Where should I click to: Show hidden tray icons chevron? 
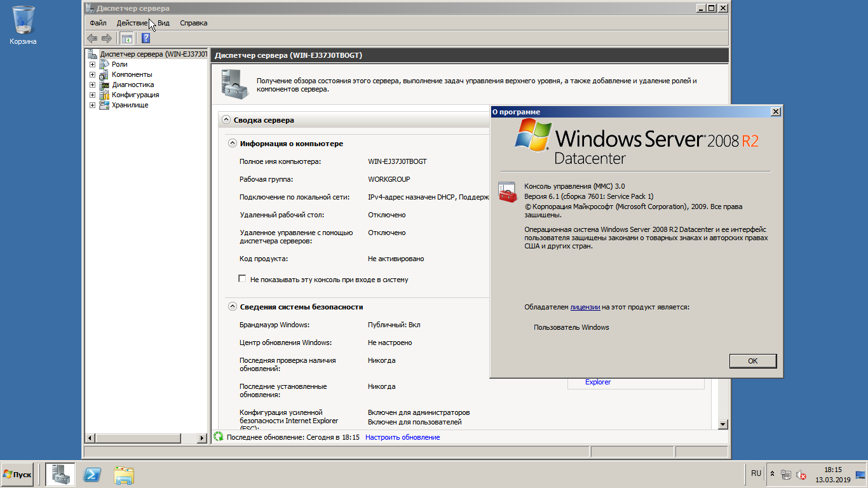pyautogui.click(x=772, y=474)
